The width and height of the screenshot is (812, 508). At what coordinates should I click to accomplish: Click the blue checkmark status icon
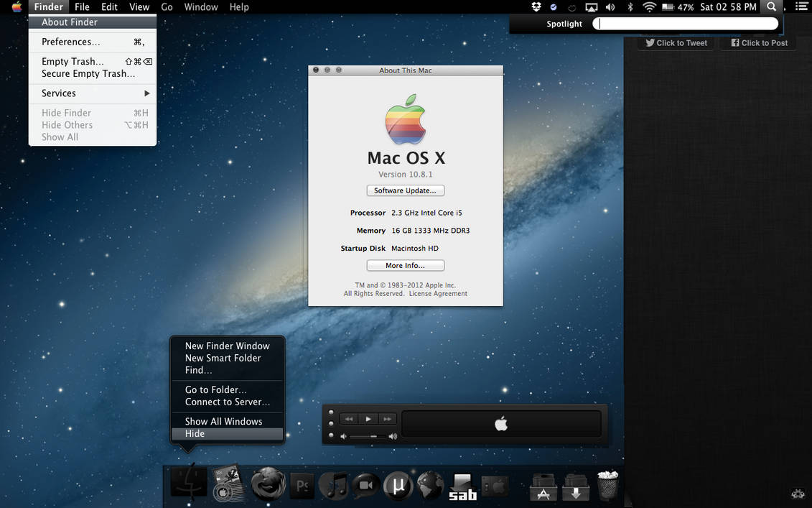pyautogui.click(x=554, y=7)
